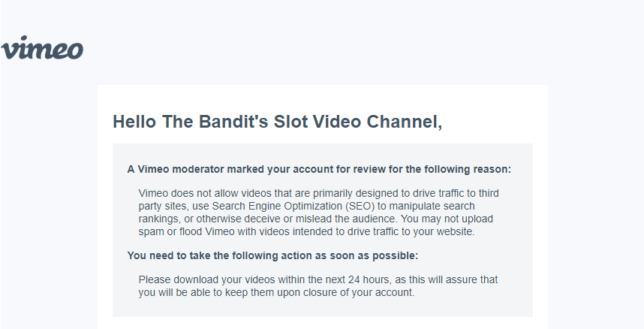Click the phrase "your website." ending the paragraph
Image resolution: width=644 pixels, height=329 pixels.
[444, 231]
